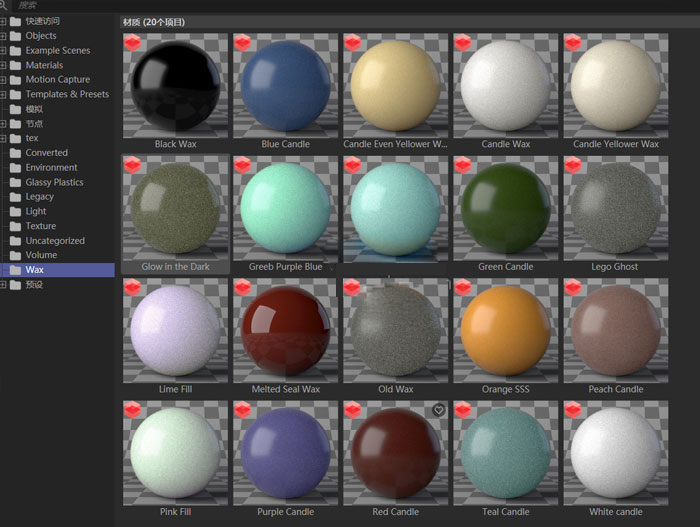Viewport: 700px width, 527px height.
Task: Select the Uncategorized folder
Action: (55, 240)
